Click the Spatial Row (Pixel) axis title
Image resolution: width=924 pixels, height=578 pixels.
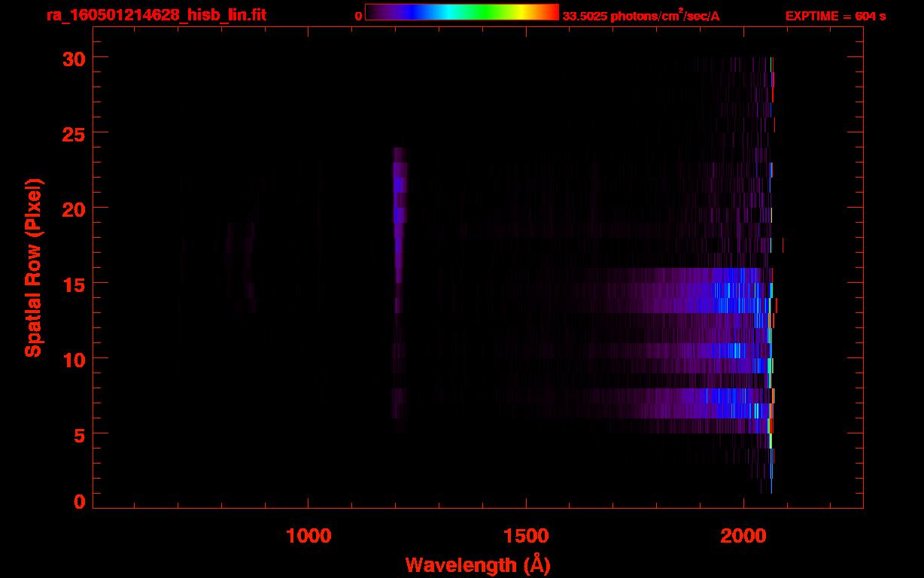pyautogui.click(x=33, y=267)
